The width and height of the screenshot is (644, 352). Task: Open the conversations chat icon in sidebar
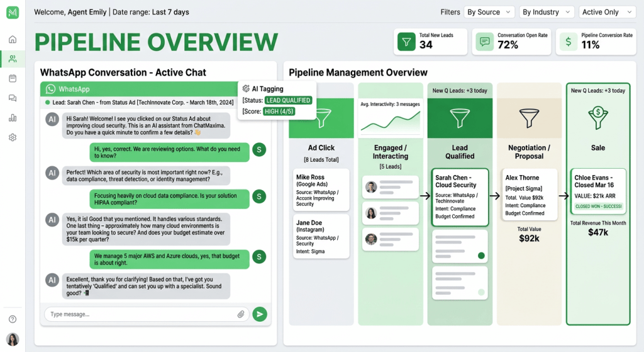[x=13, y=98]
